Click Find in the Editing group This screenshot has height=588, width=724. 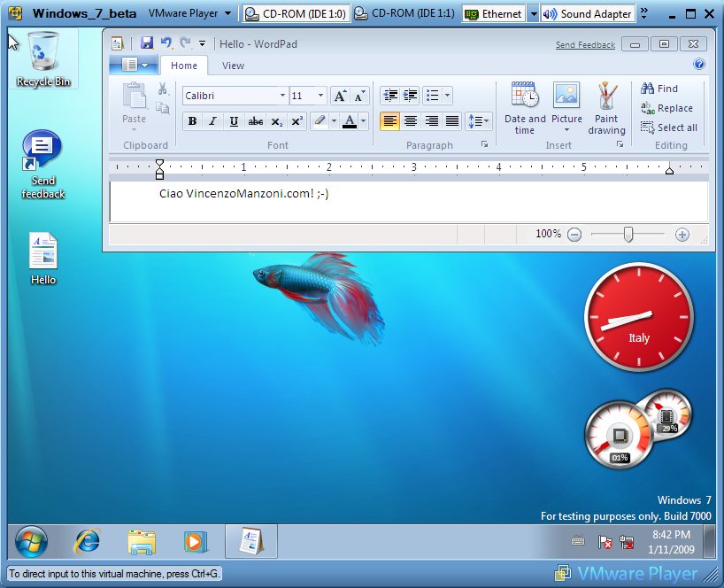(x=659, y=89)
